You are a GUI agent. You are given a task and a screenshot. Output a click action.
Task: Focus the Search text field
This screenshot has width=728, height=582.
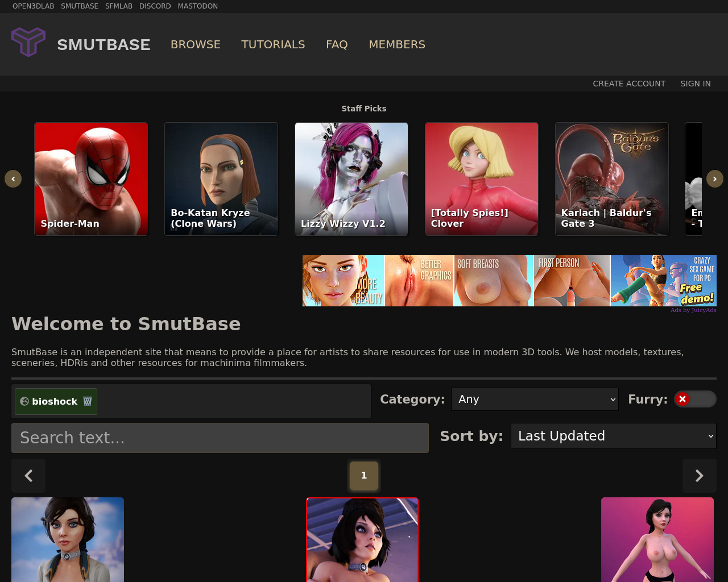click(220, 438)
